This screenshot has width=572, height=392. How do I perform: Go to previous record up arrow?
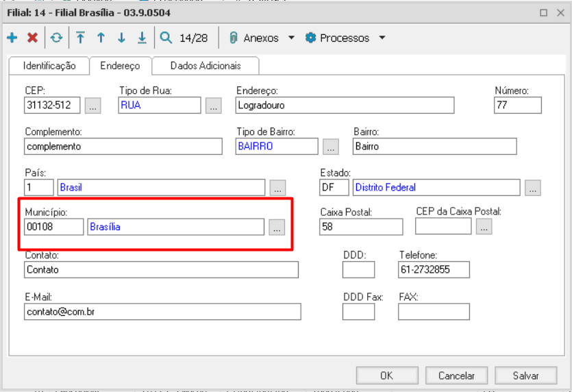pos(101,38)
